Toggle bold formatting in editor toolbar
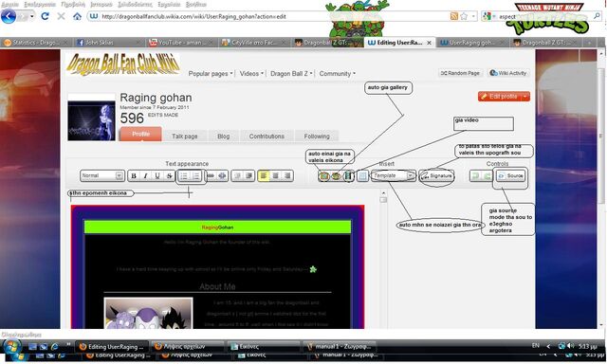Screen dimensions: 607x364 pos(134,176)
